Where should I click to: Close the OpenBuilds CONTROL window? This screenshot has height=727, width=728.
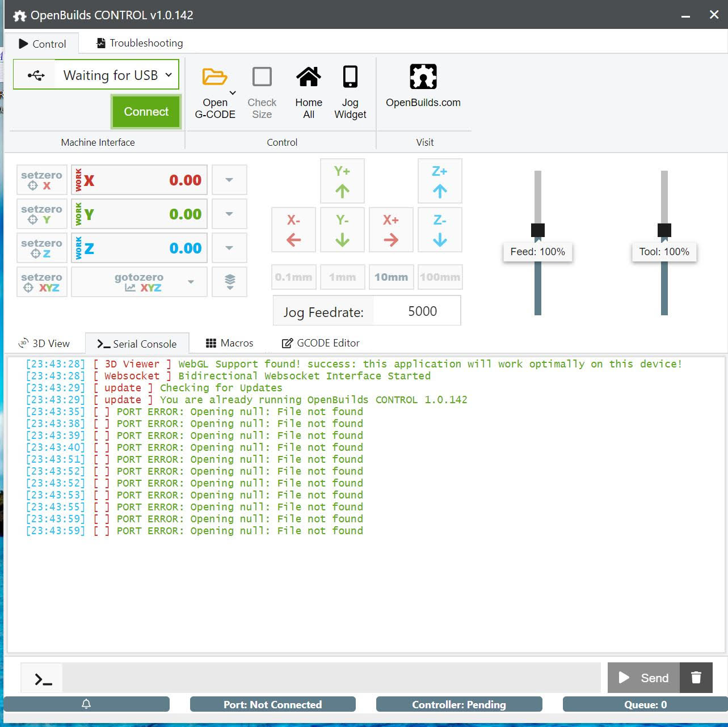click(x=714, y=15)
